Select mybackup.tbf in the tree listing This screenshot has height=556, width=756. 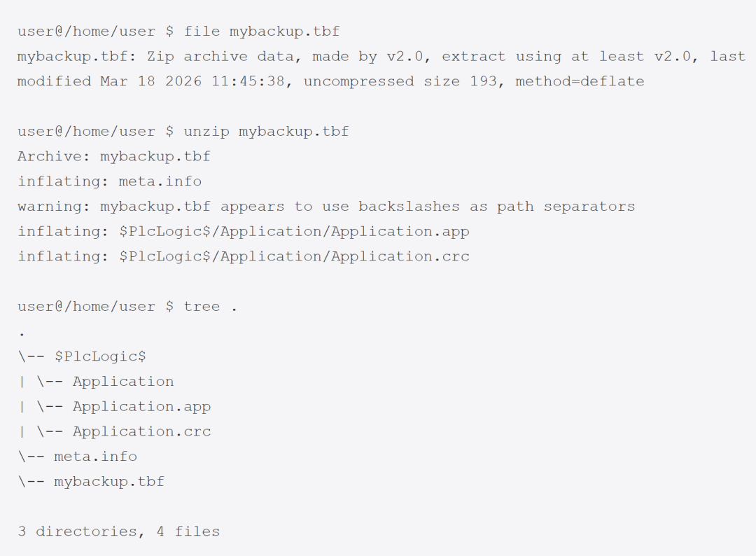point(109,482)
